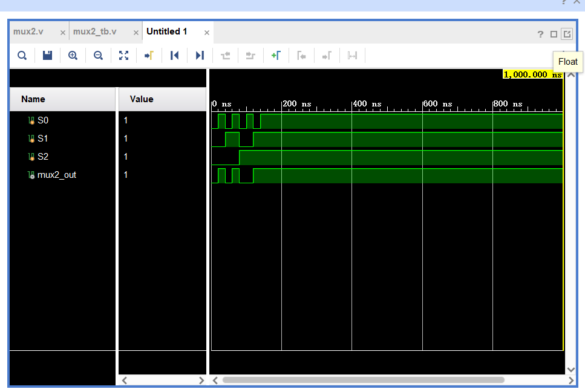585x392 pixels.
Task: Go to cursor in waveform
Action: [x=149, y=56]
